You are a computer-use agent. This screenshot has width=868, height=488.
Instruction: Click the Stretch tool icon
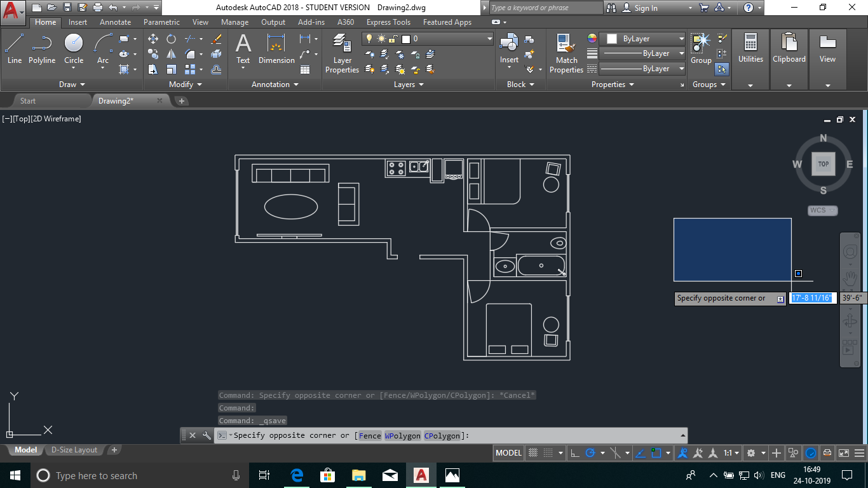[153, 69]
